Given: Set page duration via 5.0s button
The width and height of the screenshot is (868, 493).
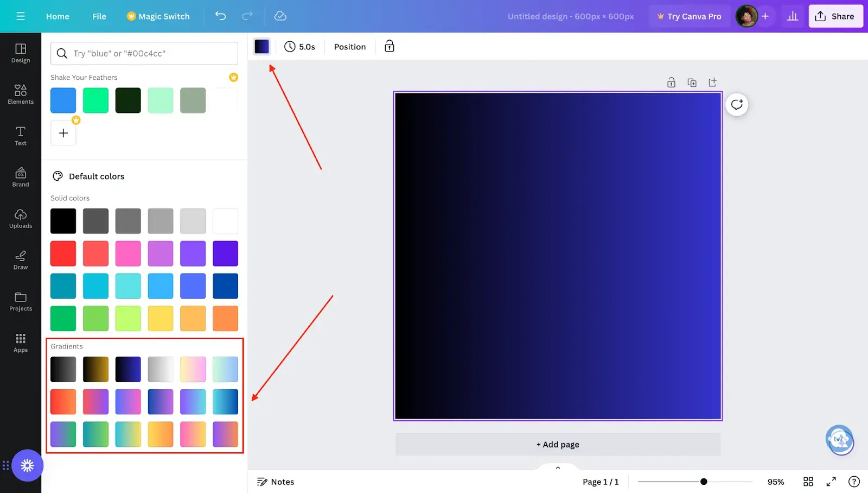Looking at the screenshot, I should tap(299, 47).
